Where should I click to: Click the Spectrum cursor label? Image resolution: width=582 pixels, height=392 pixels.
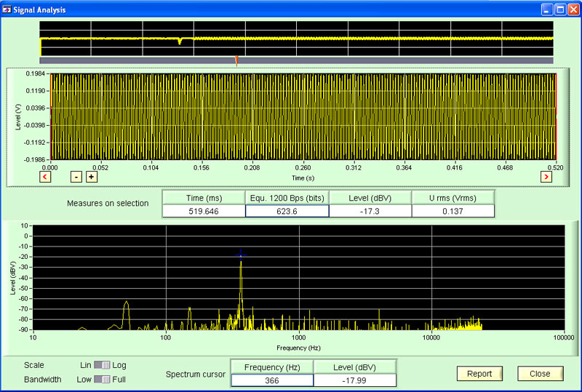[x=196, y=374]
